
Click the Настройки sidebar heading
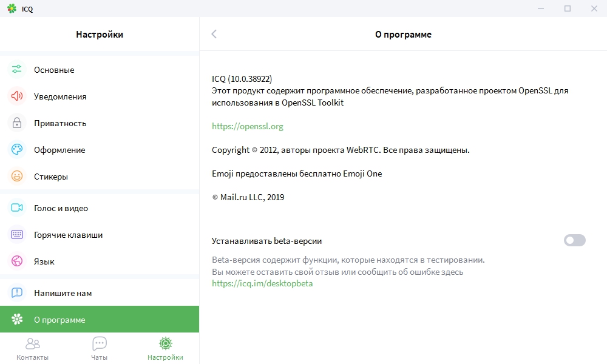(100, 35)
